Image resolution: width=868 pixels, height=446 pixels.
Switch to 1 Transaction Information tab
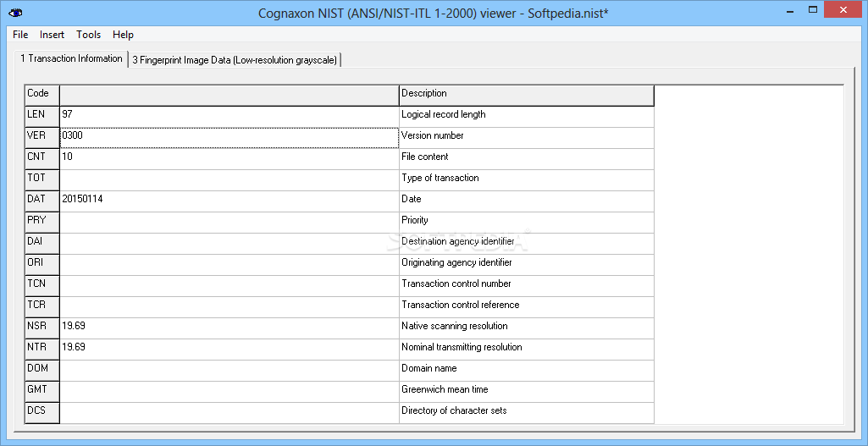pyautogui.click(x=71, y=58)
